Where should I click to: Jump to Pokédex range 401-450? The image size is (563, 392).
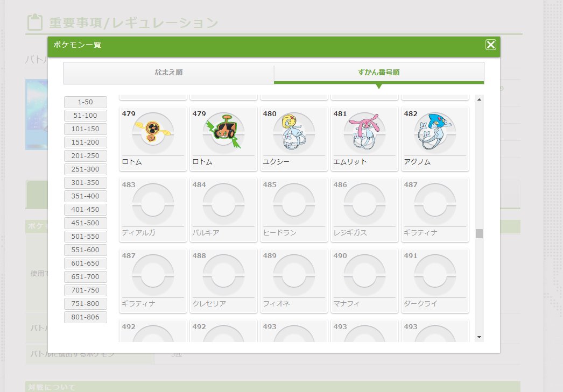[86, 210]
